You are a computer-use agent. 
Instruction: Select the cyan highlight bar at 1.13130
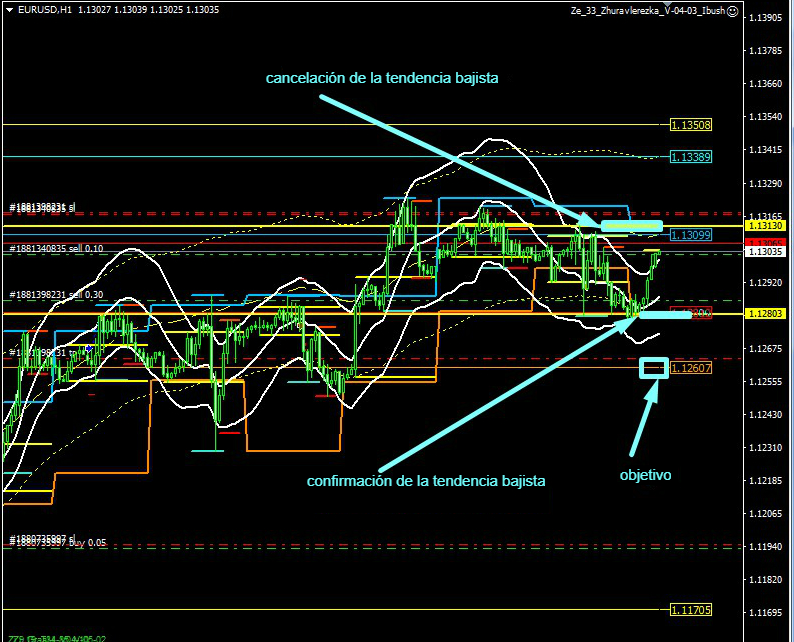631,226
